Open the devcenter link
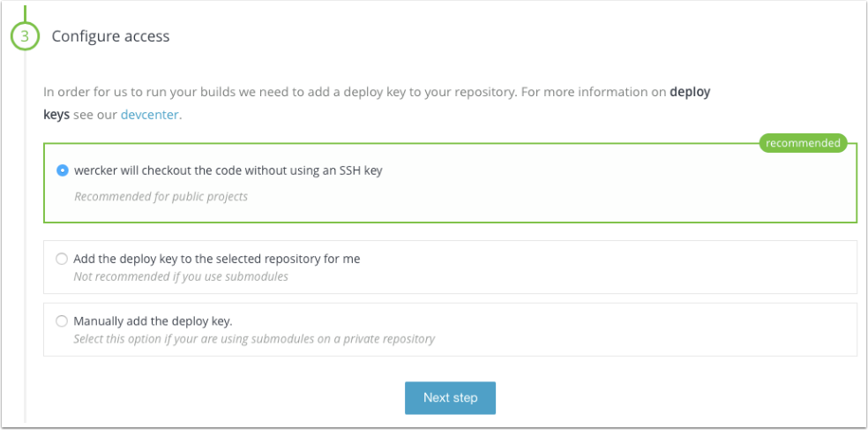Image resolution: width=868 pixels, height=430 pixels. coord(149,115)
